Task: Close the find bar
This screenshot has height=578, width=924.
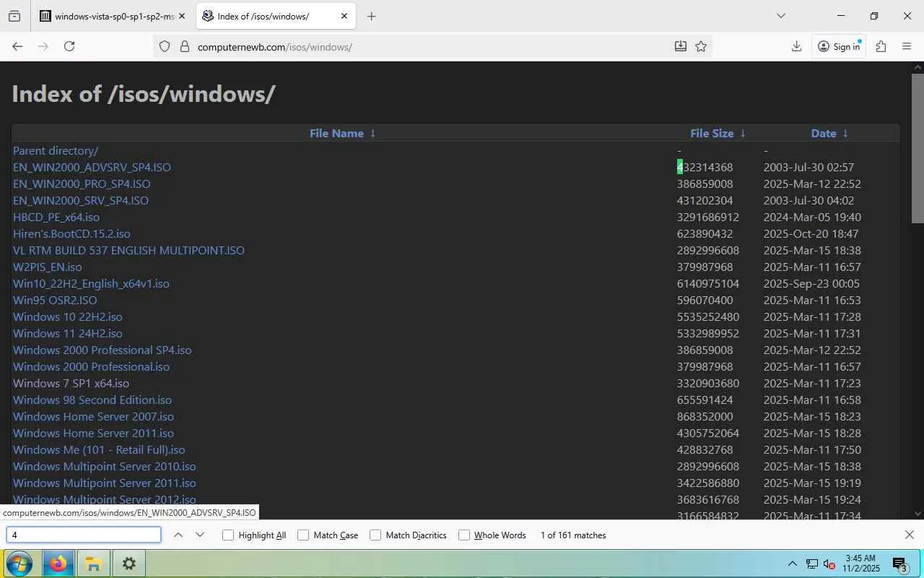Action: click(910, 535)
